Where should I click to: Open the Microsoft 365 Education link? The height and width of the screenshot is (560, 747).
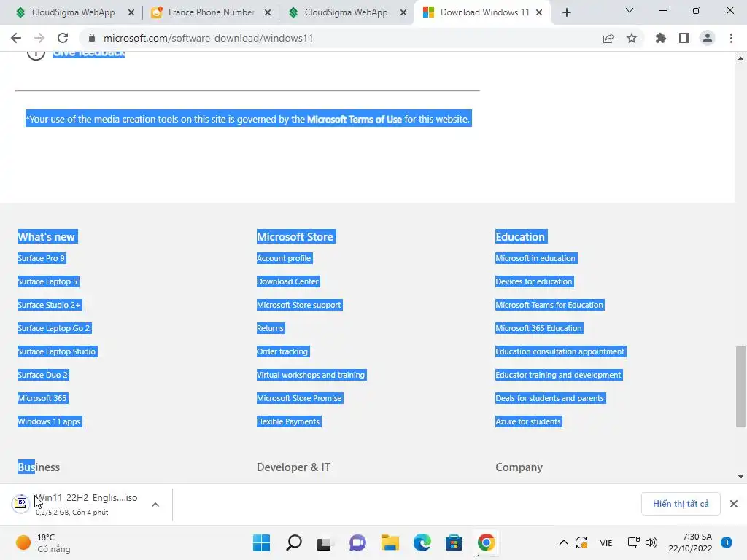539,328
